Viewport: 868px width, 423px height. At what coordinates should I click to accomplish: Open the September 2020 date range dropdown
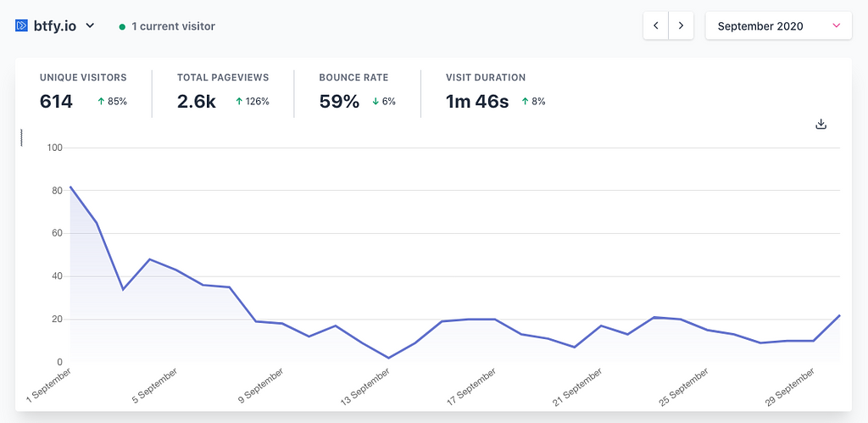777,26
